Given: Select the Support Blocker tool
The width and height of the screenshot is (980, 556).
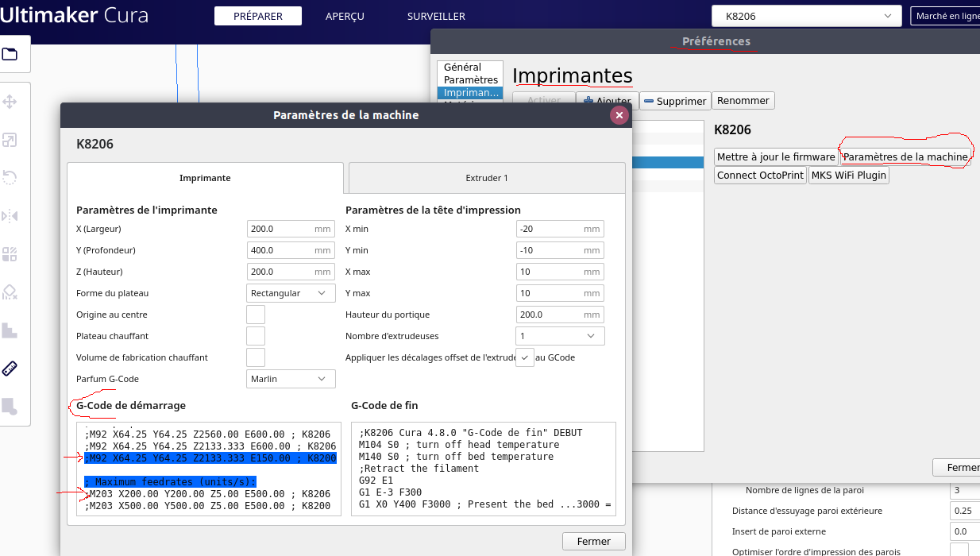Looking at the screenshot, I should click(x=10, y=292).
